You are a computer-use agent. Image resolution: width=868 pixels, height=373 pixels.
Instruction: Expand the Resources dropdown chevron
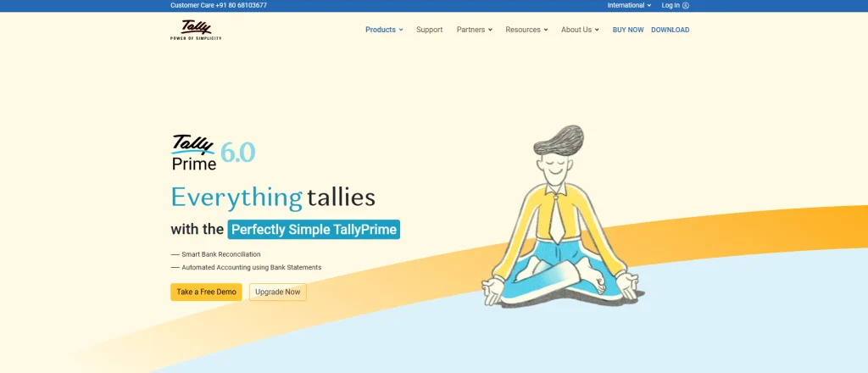point(546,30)
